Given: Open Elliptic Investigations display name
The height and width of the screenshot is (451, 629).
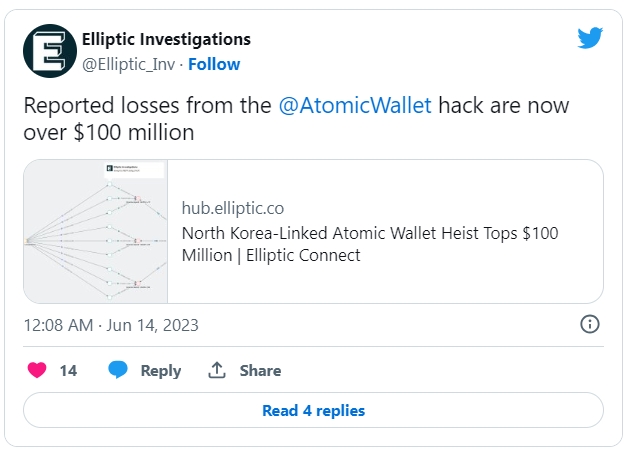Looking at the screenshot, I should (166, 39).
